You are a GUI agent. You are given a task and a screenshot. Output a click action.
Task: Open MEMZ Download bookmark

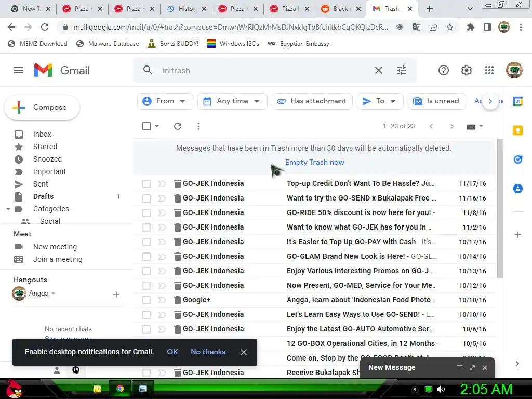coord(37,44)
